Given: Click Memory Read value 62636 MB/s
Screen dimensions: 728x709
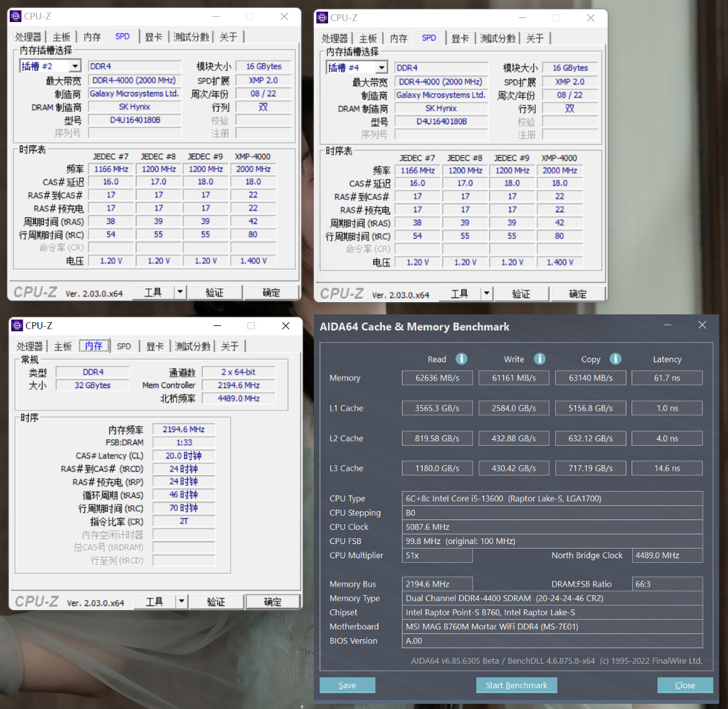Looking at the screenshot, I should tap(437, 378).
